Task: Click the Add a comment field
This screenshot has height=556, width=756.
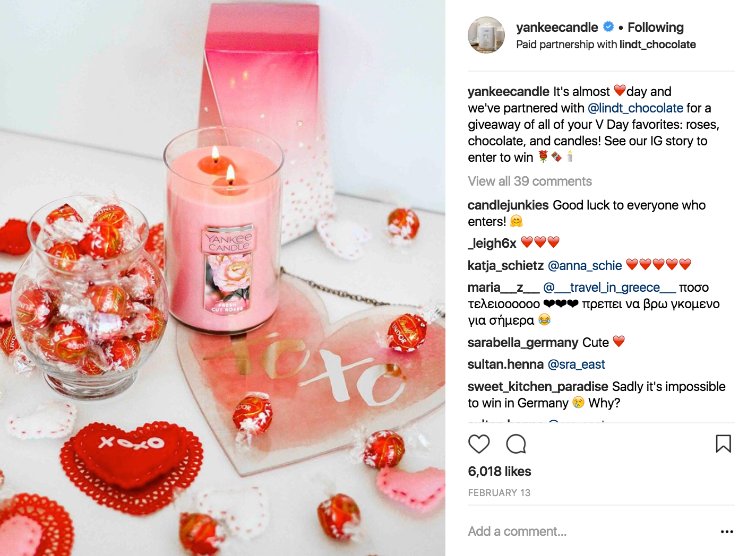Action: 589,532
